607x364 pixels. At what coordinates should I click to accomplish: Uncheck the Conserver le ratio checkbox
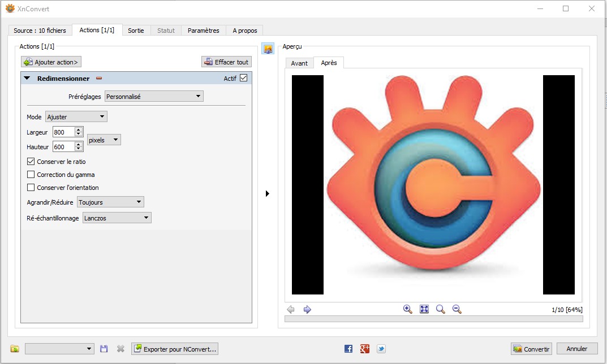(31, 162)
